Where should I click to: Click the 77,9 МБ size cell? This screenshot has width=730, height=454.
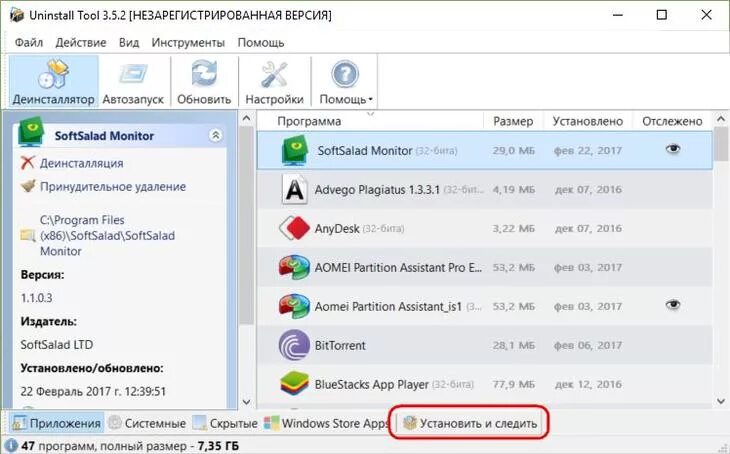[x=514, y=385]
